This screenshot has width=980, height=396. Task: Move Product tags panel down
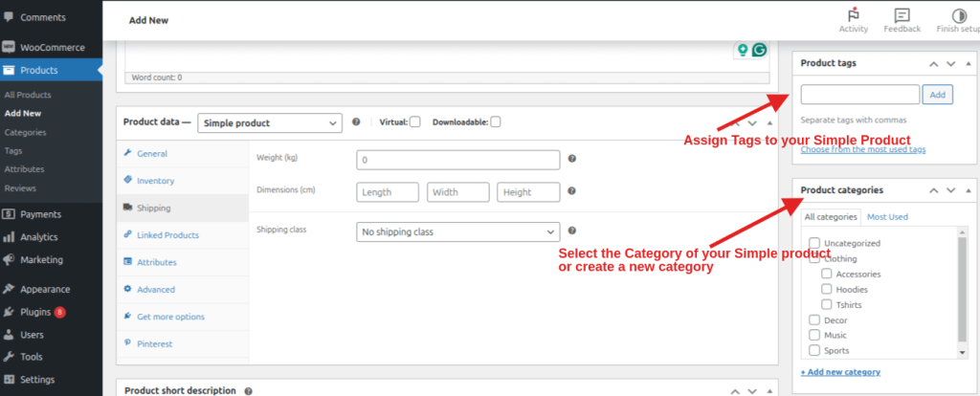[x=950, y=63]
